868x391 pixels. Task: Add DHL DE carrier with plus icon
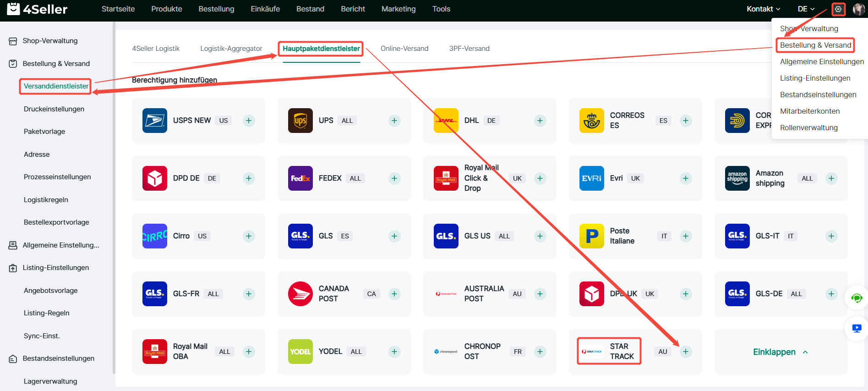tap(540, 121)
